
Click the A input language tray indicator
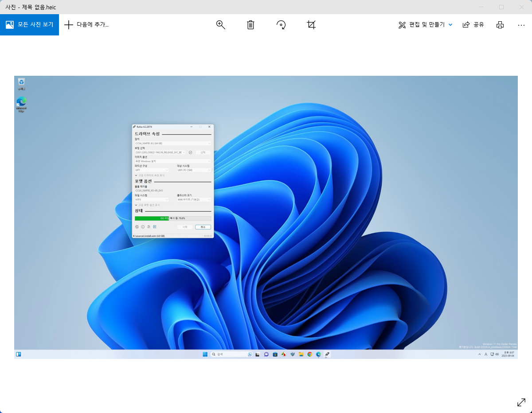486,354
